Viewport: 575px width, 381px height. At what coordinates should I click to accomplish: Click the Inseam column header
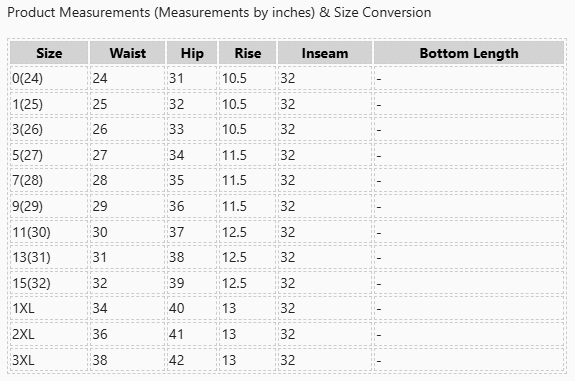click(x=325, y=53)
